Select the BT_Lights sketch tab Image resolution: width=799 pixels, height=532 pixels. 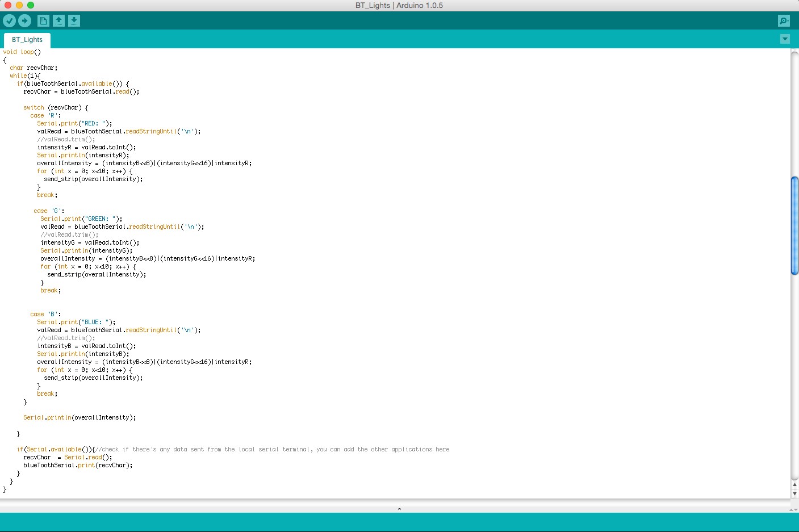tap(27, 40)
